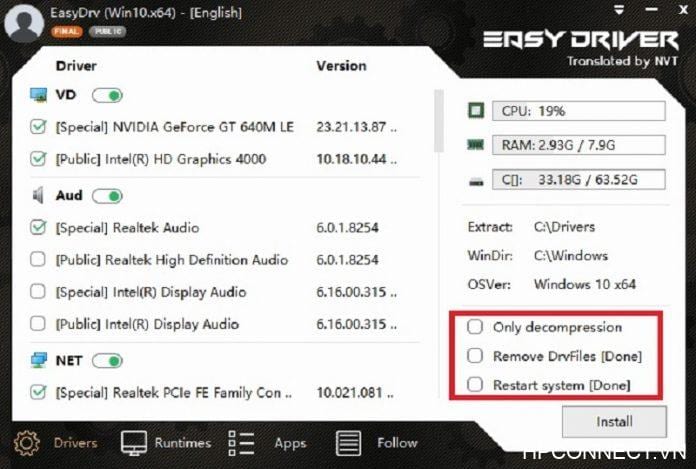Screen dimensions: 696x469
Task: Switch to the Follow tab
Action: point(376,443)
